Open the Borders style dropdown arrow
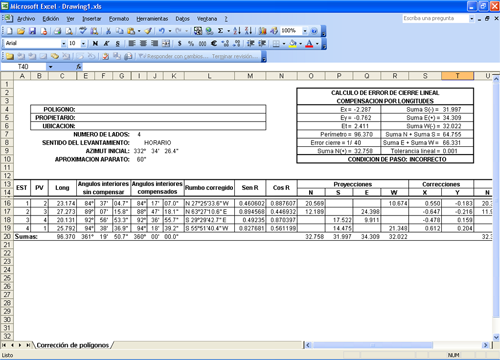Screen dimensions: 500x360 tap(284, 43)
